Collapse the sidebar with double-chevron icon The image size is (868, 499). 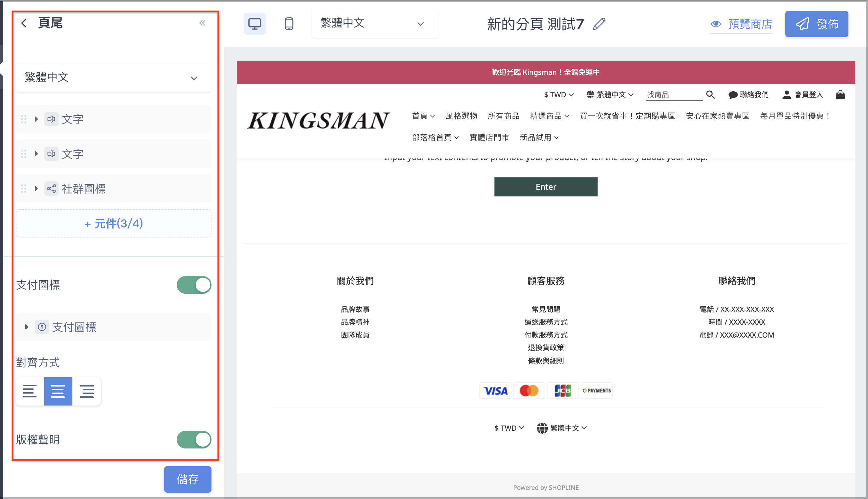pos(202,23)
